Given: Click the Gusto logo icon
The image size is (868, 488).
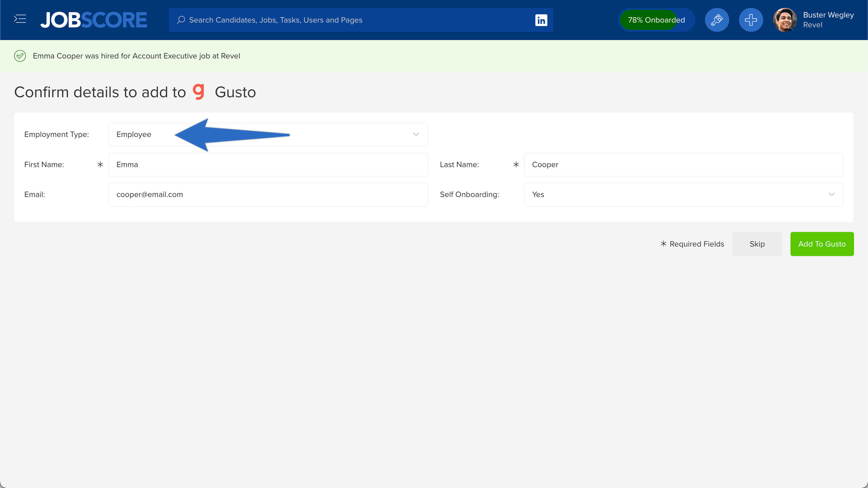Looking at the screenshot, I should 199,92.
